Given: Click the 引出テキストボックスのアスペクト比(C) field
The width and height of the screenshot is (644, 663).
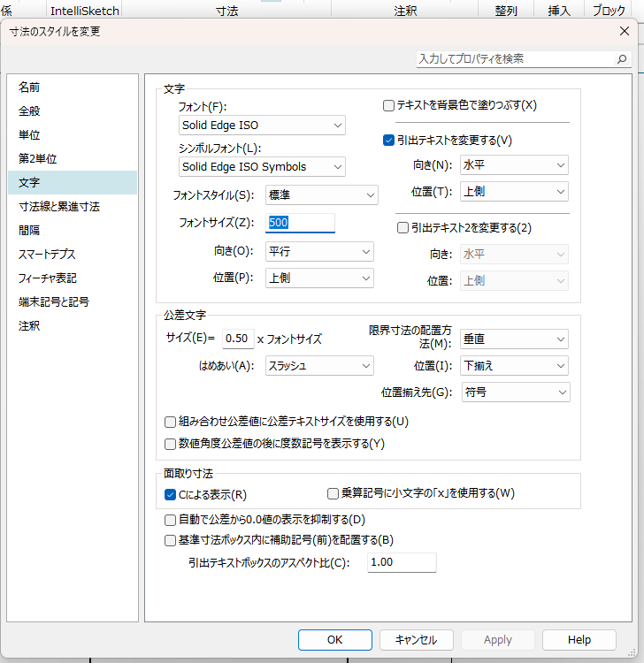Looking at the screenshot, I should [x=402, y=562].
